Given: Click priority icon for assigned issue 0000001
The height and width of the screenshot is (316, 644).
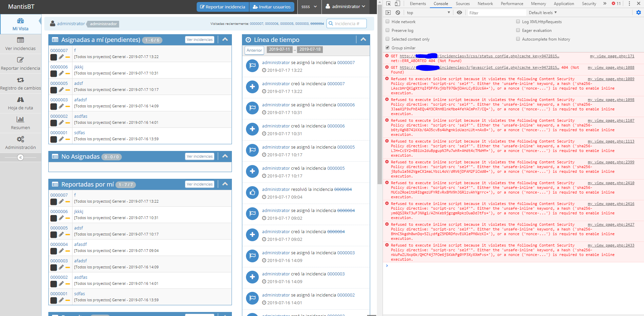Looking at the screenshot, I should [68, 139].
